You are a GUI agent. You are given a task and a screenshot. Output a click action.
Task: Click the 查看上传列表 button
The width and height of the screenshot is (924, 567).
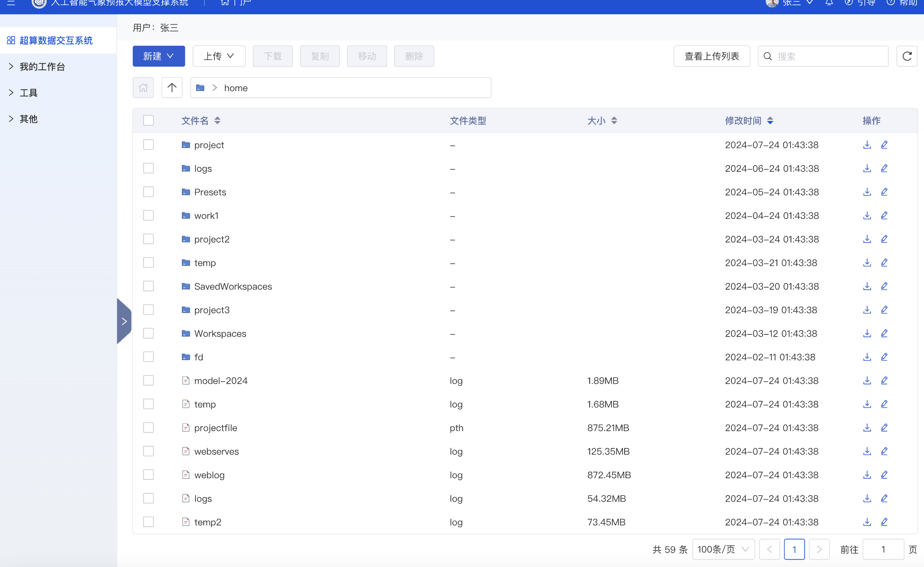pyautogui.click(x=711, y=56)
